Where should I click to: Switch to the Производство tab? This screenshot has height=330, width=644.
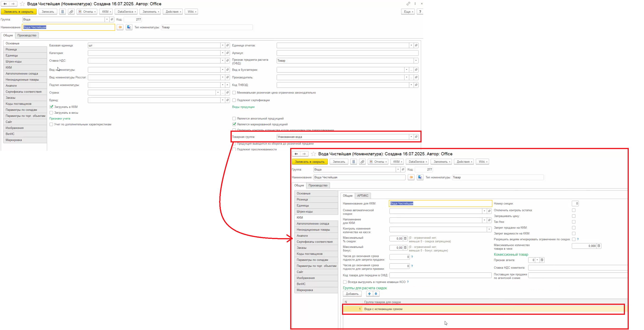(27, 35)
